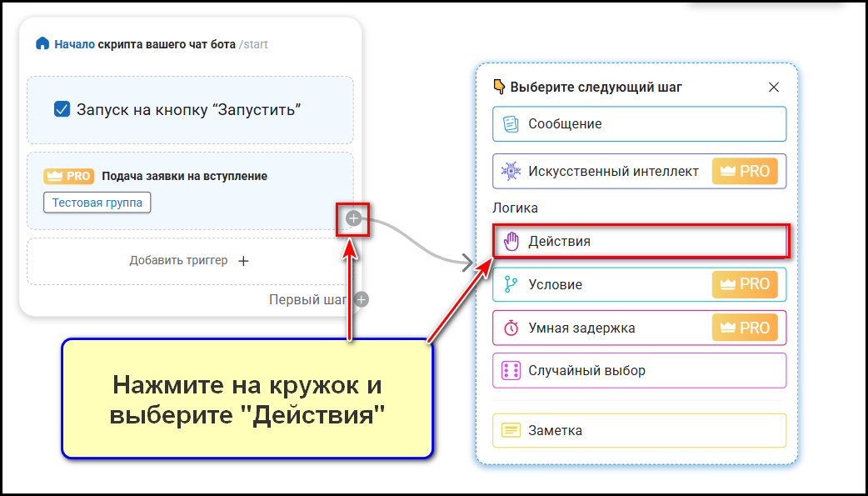Select the Случайный выбор step

(x=640, y=371)
